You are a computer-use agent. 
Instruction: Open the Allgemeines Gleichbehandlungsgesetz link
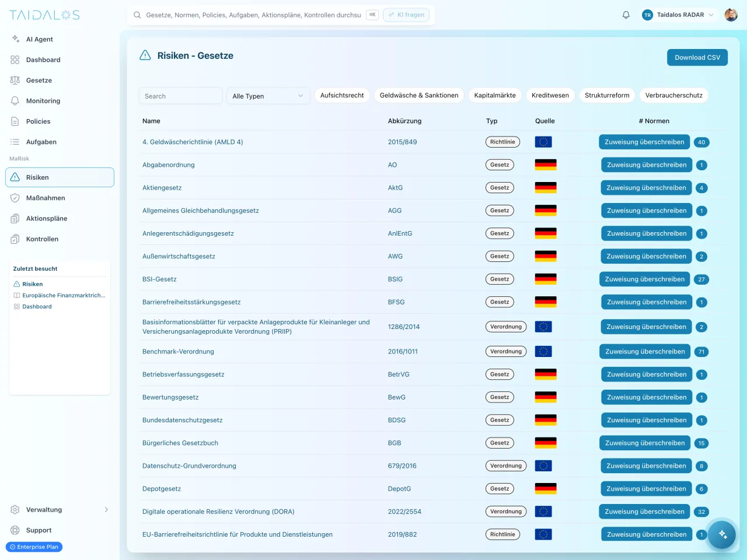click(201, 211)
